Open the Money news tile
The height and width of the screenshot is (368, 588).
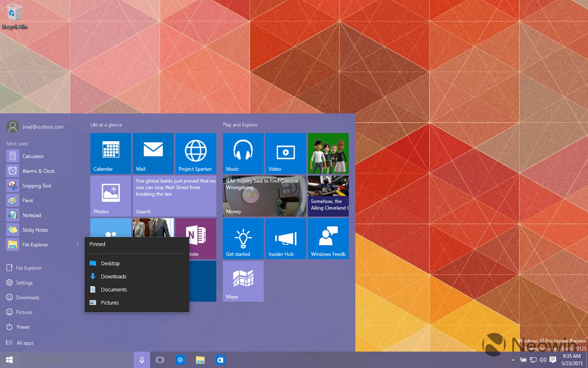coord(264,196)
